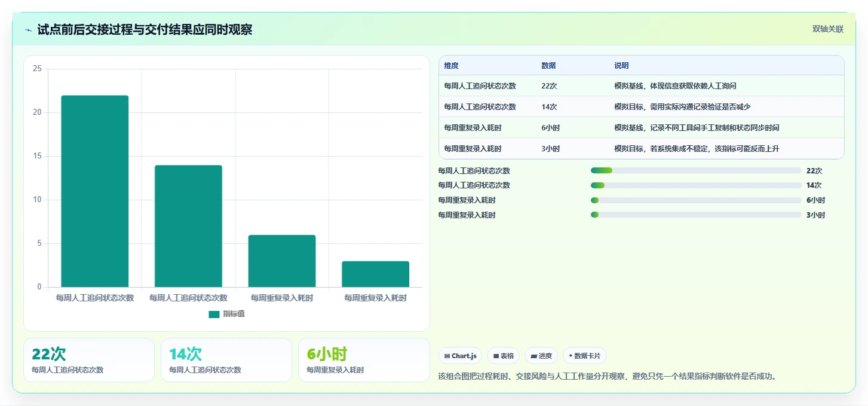
Task: Toggle the 指标值 legend label in chart
Action: pos(234,315)
